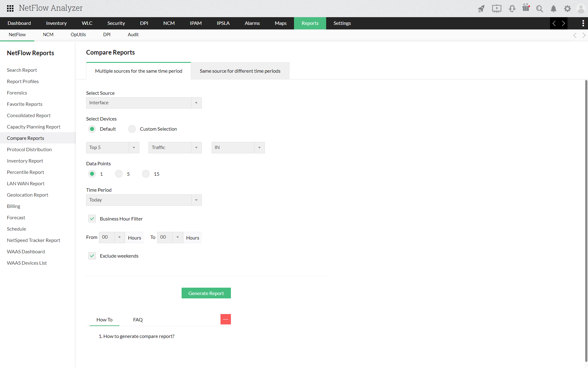Image resolution: width=588 pixels, height=368 pixels.
Task: Click the headset support icon
Action: pos(512,9)
